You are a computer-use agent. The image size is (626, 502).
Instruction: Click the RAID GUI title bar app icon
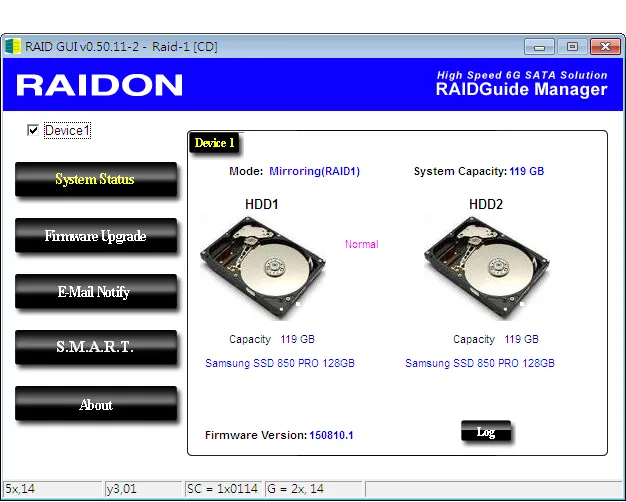pos(12,46)
